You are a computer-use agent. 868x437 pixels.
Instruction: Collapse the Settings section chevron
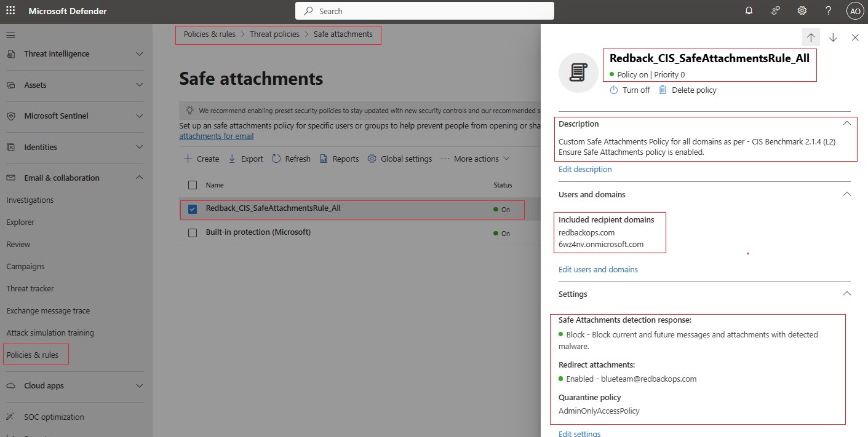847,294
